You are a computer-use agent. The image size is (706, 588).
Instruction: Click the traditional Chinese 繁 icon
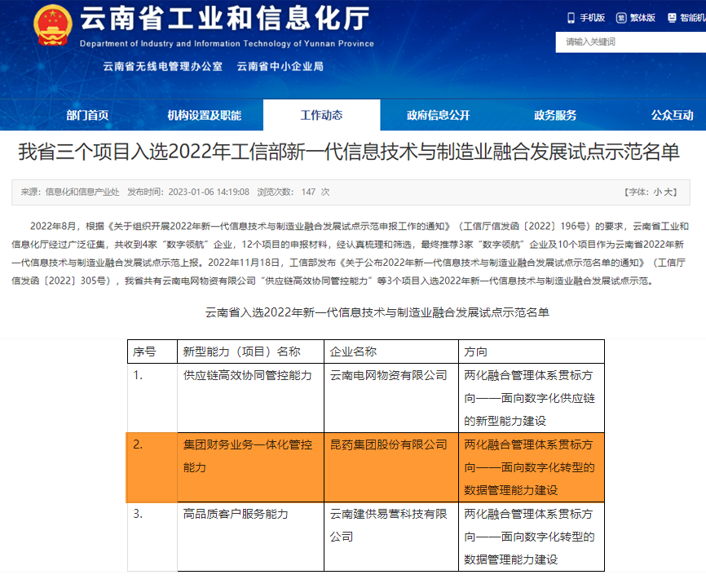point(621,18)
